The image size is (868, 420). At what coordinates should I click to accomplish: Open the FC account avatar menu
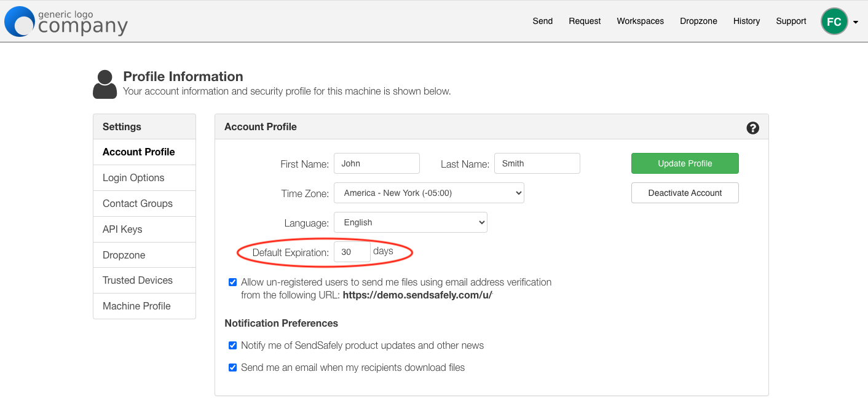[x=834, y=21]
